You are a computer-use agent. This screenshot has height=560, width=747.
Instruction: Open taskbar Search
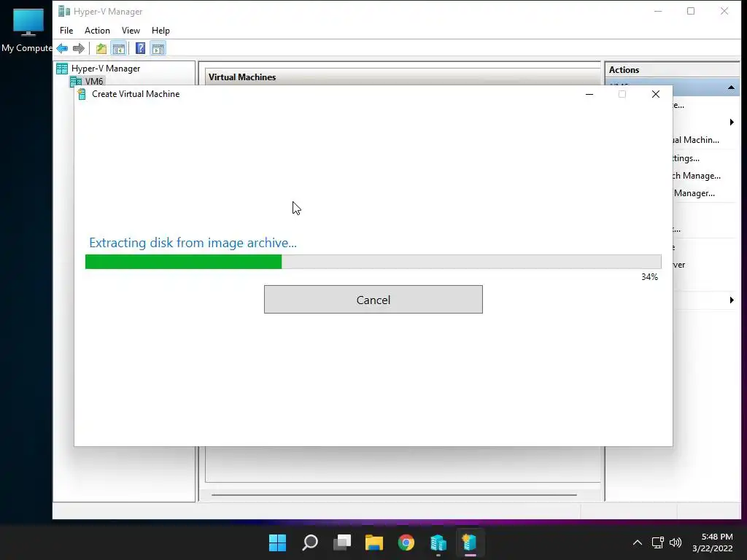[310, 542]
